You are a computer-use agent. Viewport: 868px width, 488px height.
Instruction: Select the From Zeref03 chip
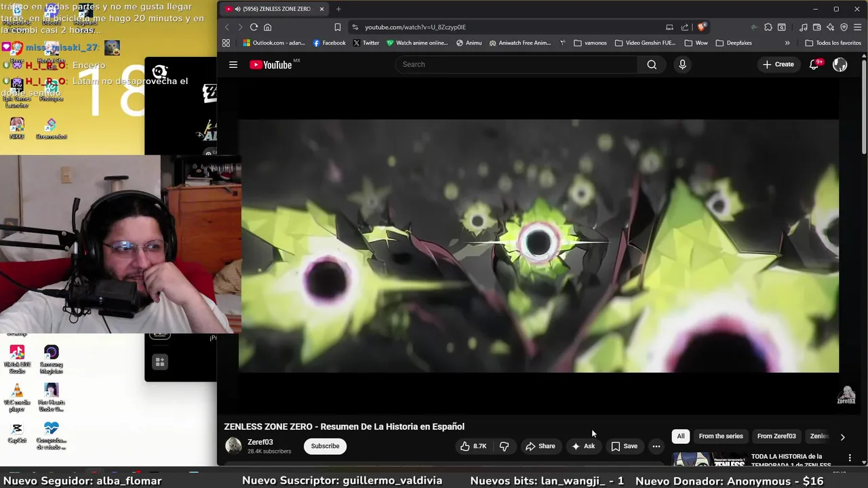[x=776, y=436]
